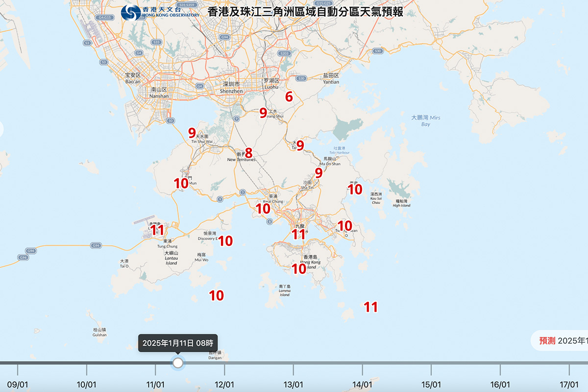
Task: Click the red 預測 forecast label
Action: point(547,341)
